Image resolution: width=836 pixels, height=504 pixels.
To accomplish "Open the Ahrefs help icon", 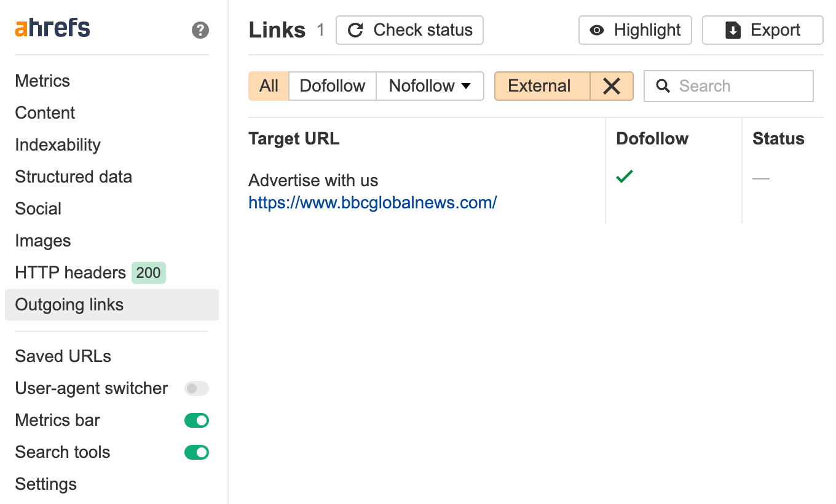I will click(200, 30).
